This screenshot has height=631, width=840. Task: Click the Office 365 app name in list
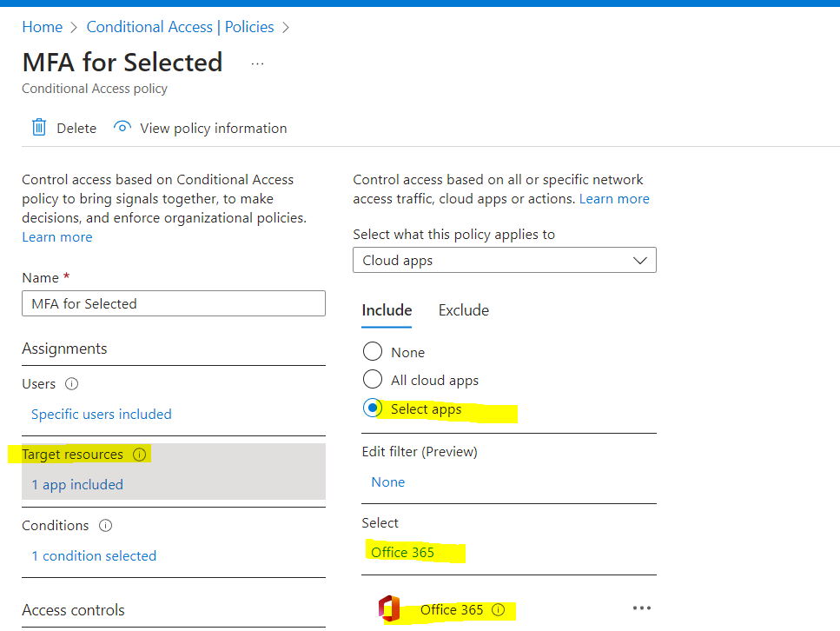[x=452, y=610]
